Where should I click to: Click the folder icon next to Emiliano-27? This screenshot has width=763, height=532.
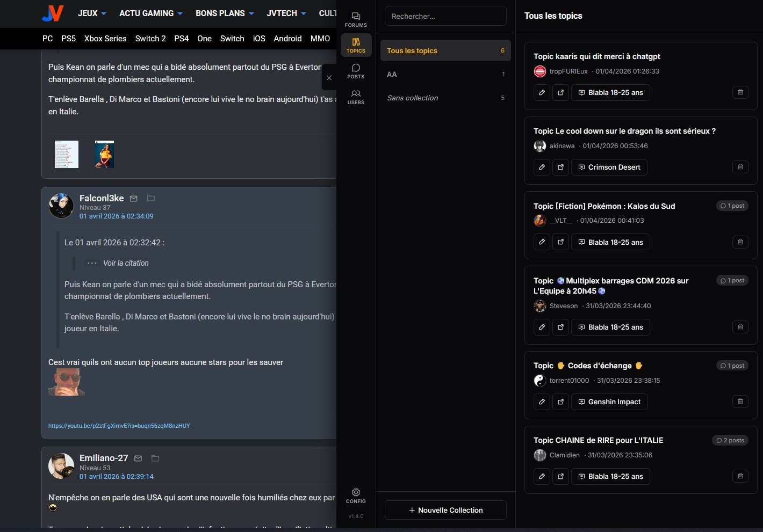coord(155,458)
